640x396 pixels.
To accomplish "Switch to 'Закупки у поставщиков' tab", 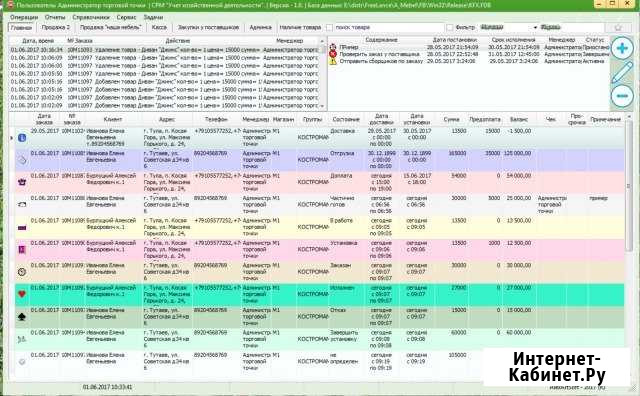I will coord(208,27).
